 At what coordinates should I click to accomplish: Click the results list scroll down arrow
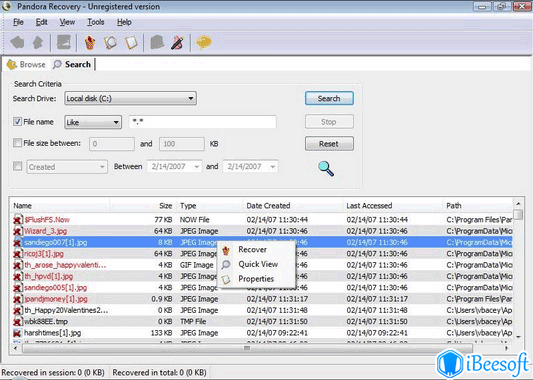pos(518,337)
